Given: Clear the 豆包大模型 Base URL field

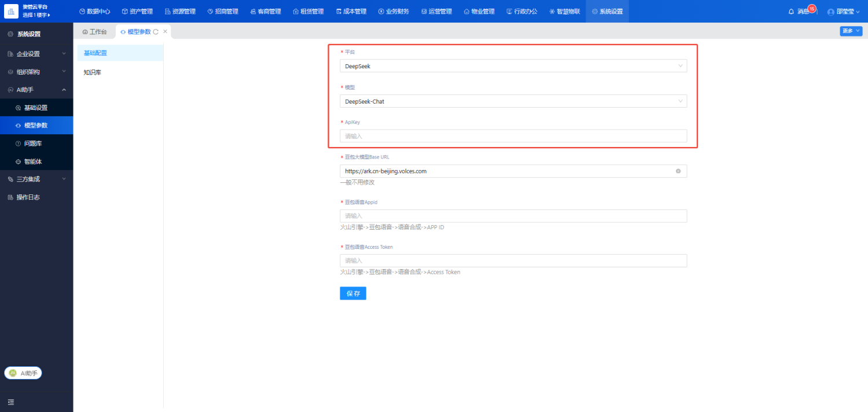Looking at the screenshot, I should pos(678,171).
